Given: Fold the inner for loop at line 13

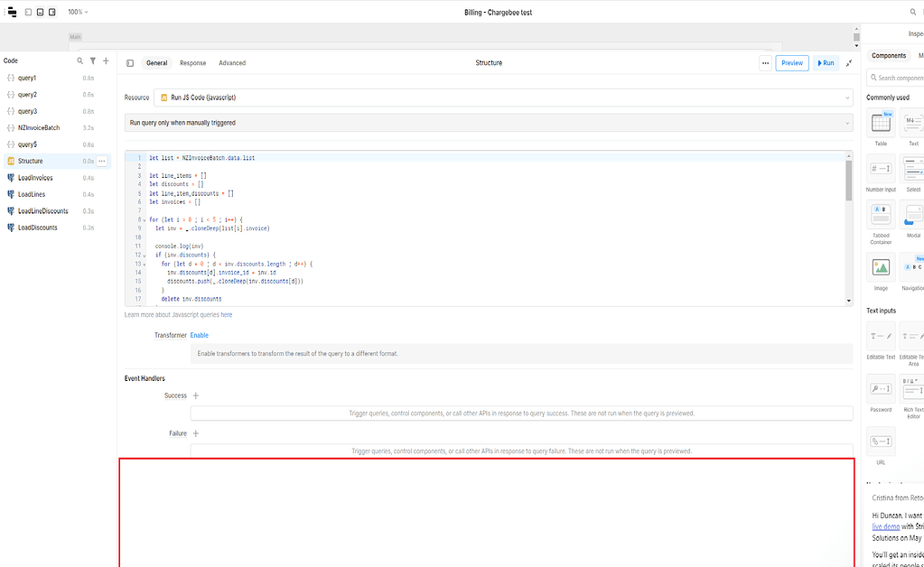Looking at the screenshot, I should tap(145, 264).
